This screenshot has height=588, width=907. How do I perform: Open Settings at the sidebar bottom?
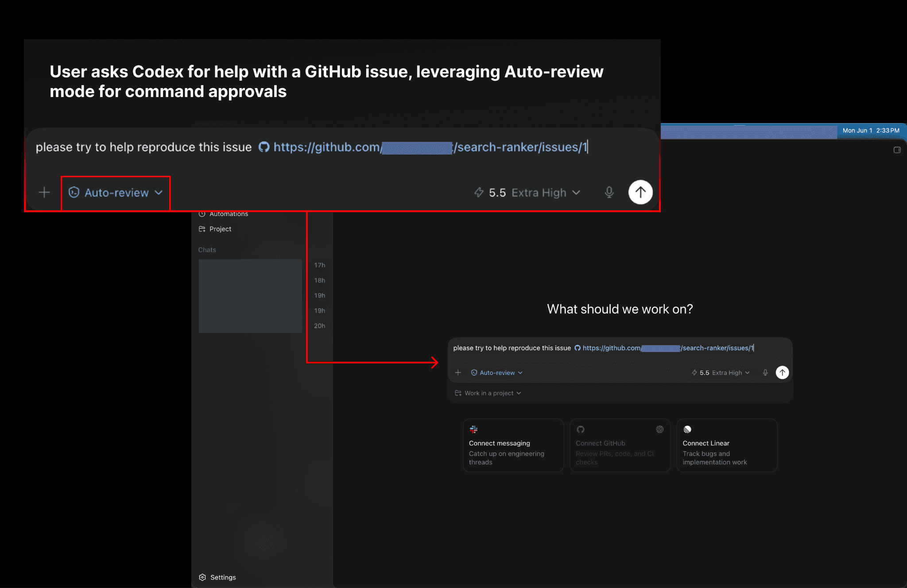point(223,577)
